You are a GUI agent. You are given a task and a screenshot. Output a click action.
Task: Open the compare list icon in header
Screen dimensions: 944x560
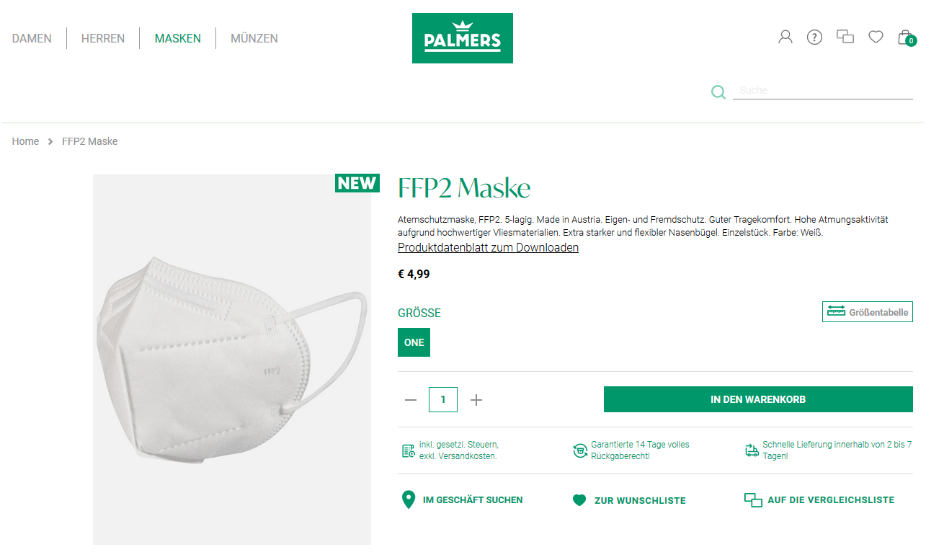tap(845, 36)
